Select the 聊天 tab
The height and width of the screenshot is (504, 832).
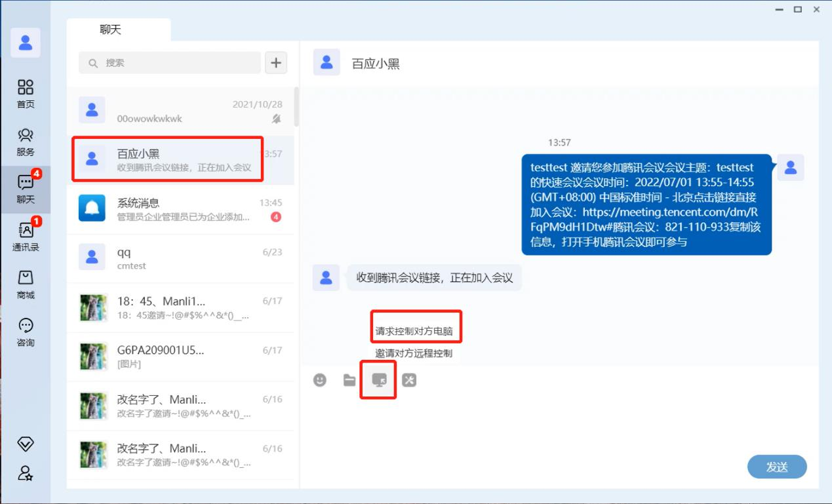coord(119,29)
